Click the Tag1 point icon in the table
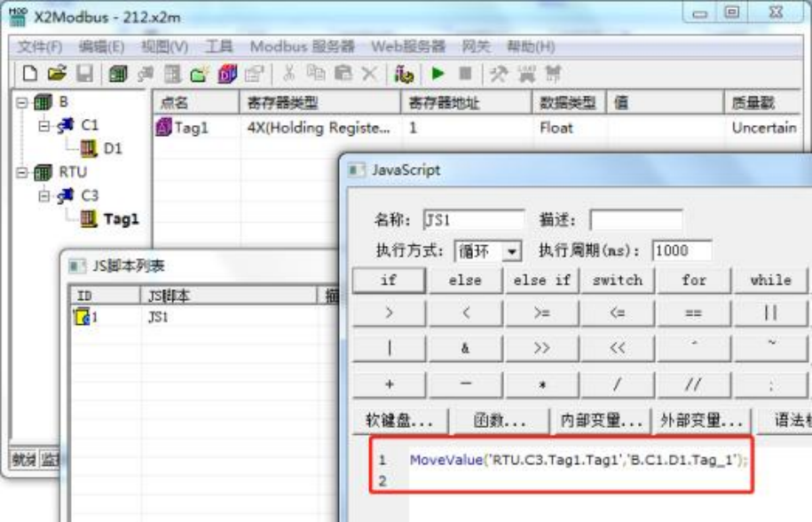This screenshot has height=522, width=812. (163, 127)
